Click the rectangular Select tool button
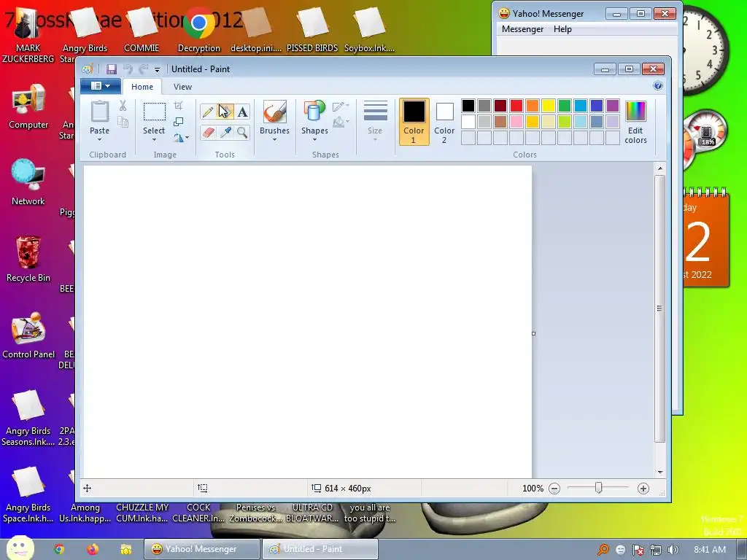 [x=155, y=112]
